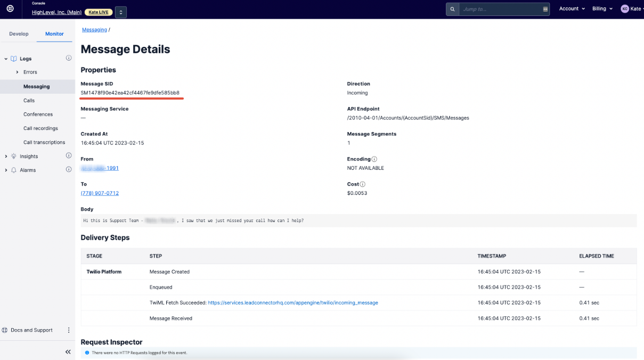Open the Billing dropdown menu

[x=602, y=9]
